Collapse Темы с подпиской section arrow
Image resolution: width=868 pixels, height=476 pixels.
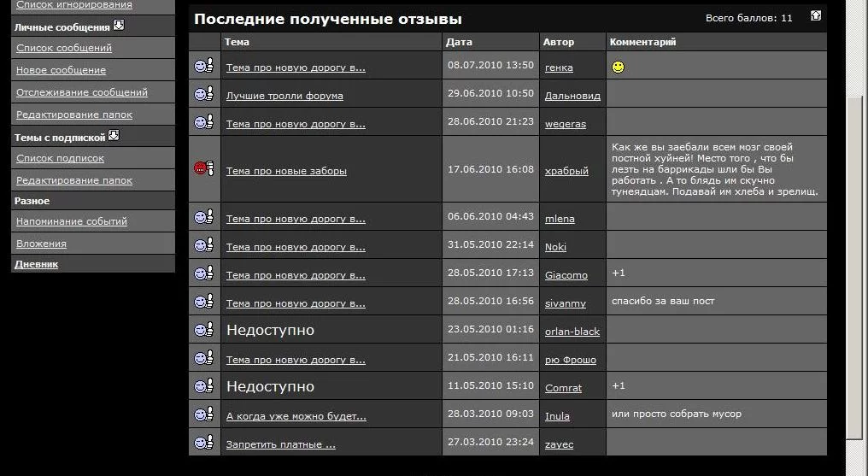(x=114, y=135)
